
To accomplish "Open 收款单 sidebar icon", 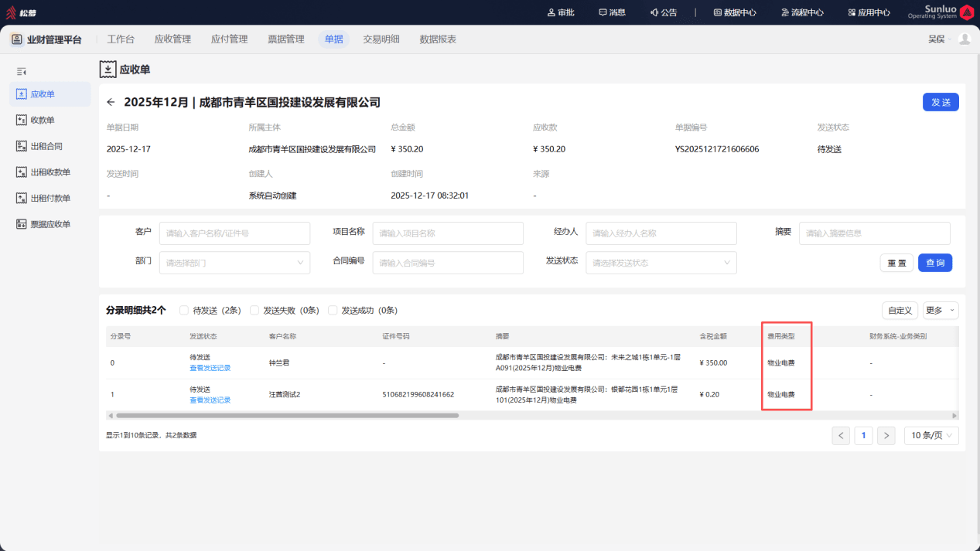I will click(22, 120).
